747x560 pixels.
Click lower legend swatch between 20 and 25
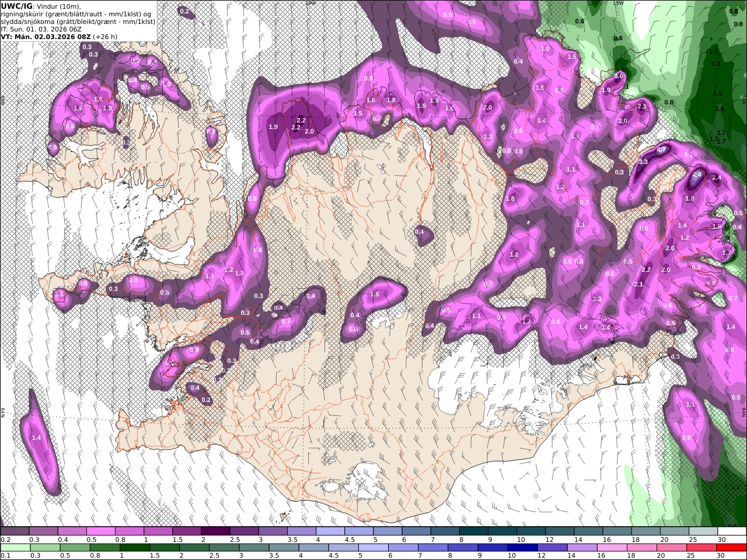[672, 547]
